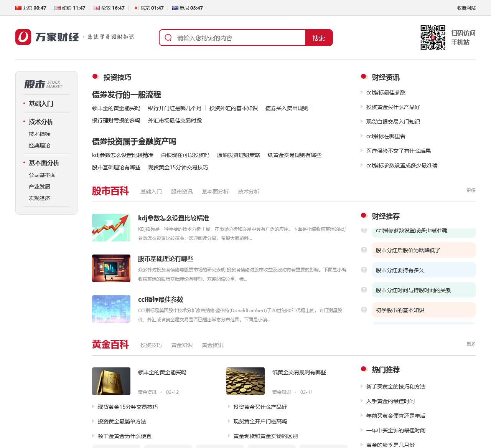Screen dimensions: 491x448
Task: Select 基础入门 tab in 股市百科
Action: [x=151, y=192]
